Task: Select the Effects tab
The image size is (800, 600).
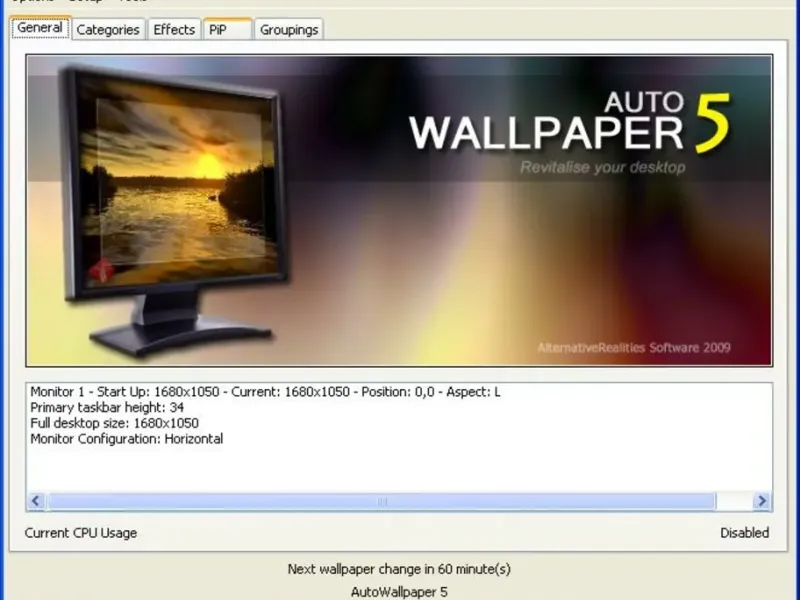Action: (174, 30)
